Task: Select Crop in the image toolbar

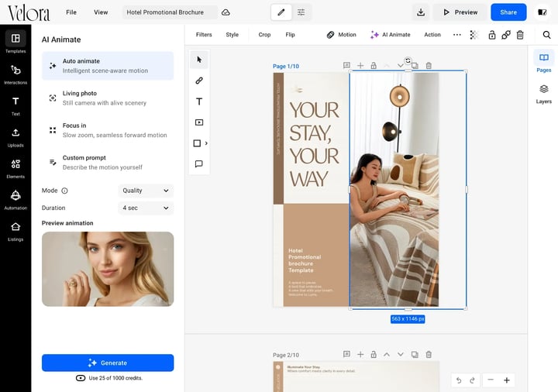Action: click(x=264, y=35)
